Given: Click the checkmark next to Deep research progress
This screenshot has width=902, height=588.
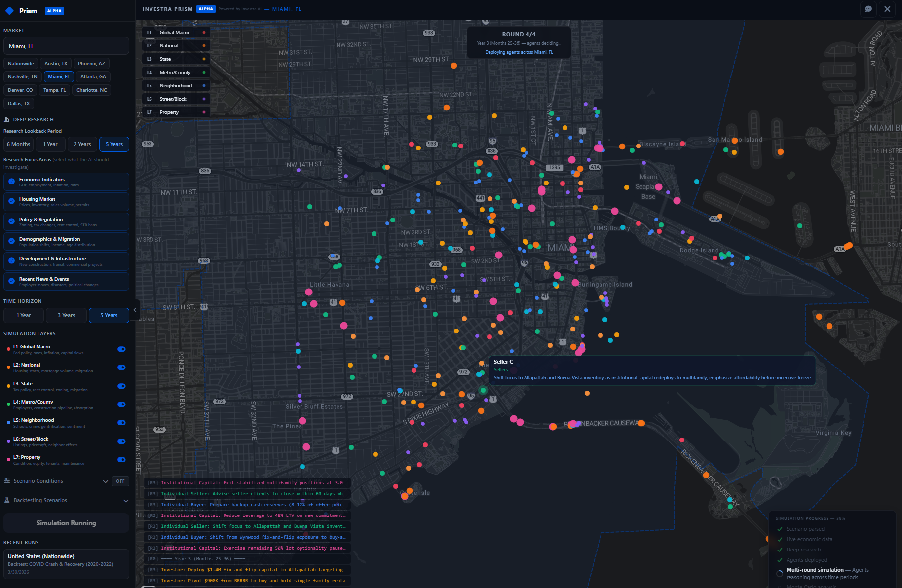Looking at the screenshot, I should 779,550.
